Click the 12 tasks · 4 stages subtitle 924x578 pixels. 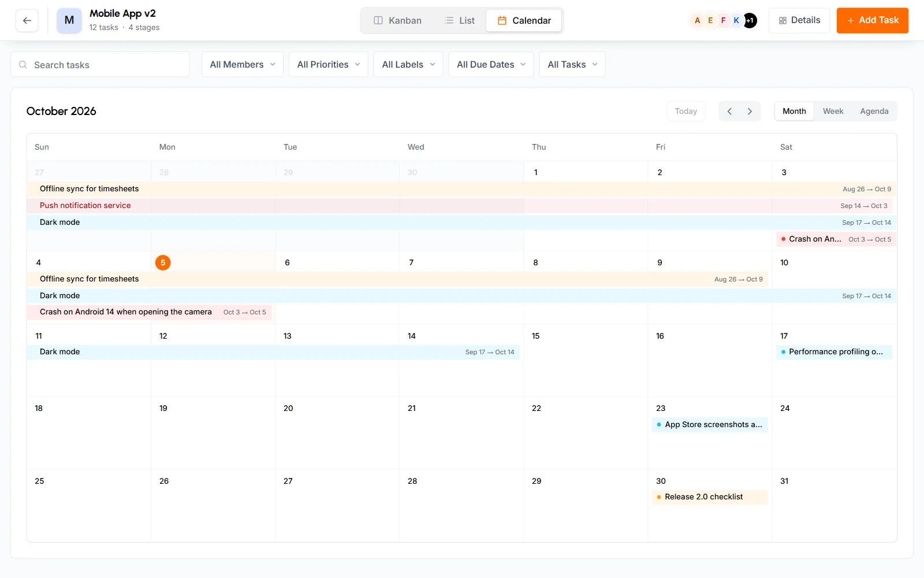[124, 28]
